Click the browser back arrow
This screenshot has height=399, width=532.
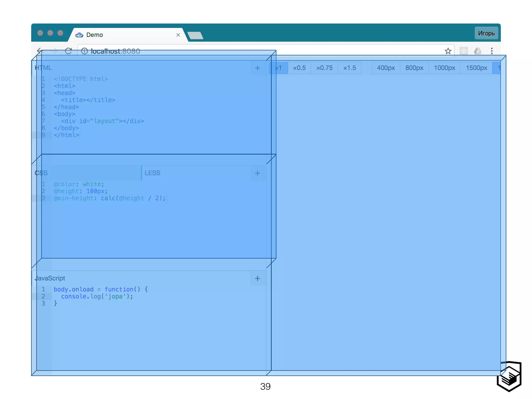pyautogui.click(x=39, y=51)
